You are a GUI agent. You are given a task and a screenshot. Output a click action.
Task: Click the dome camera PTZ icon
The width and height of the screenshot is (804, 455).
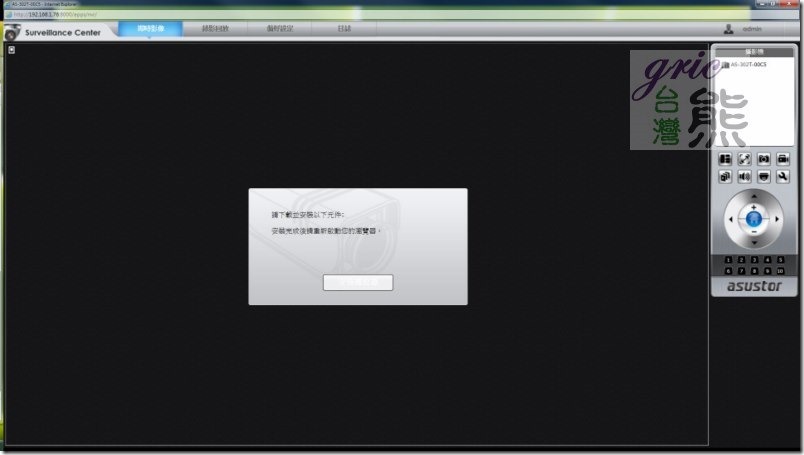[763, 177]
